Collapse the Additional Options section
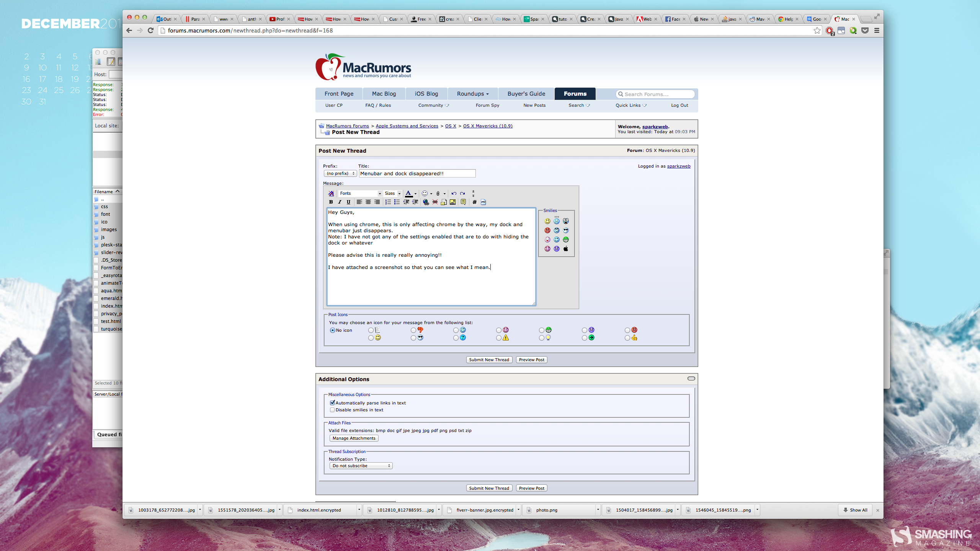Screen dimensions: 980x551 click(x=691, y=378)
